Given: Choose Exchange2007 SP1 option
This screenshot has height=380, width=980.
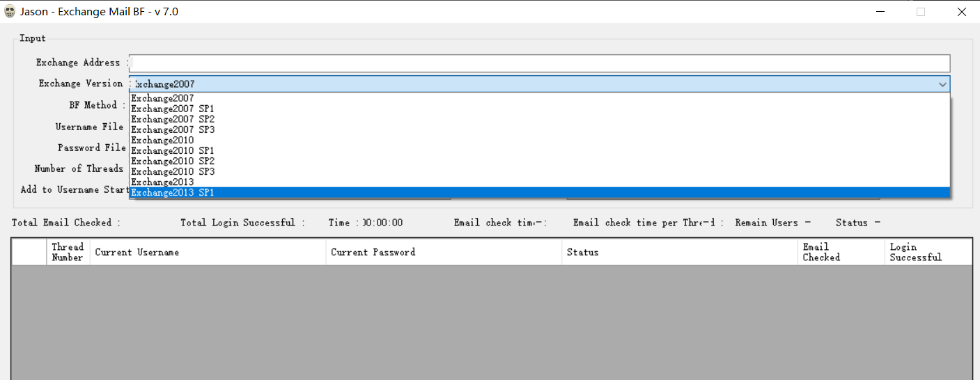Looking at the screenshot, I should pos(540,109).
